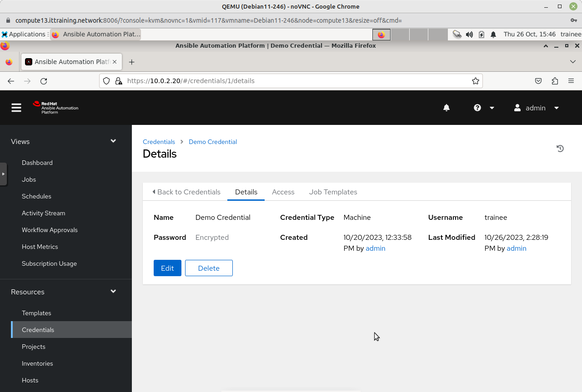
Task: Switch to first workspace with Firefox
Action: pos(381,35)
